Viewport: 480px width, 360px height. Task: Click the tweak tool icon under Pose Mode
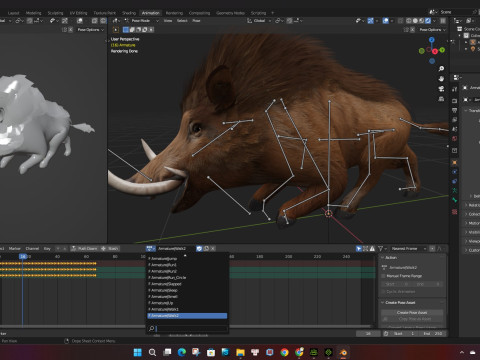pos(116,30)
